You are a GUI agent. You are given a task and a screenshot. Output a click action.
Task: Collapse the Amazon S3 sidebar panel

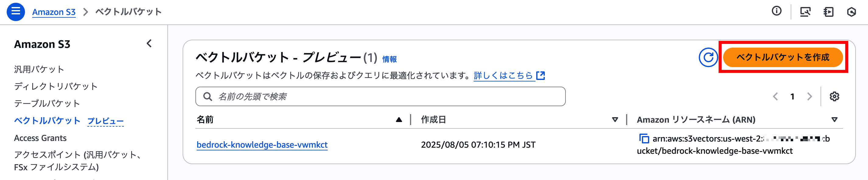[149, 44]
